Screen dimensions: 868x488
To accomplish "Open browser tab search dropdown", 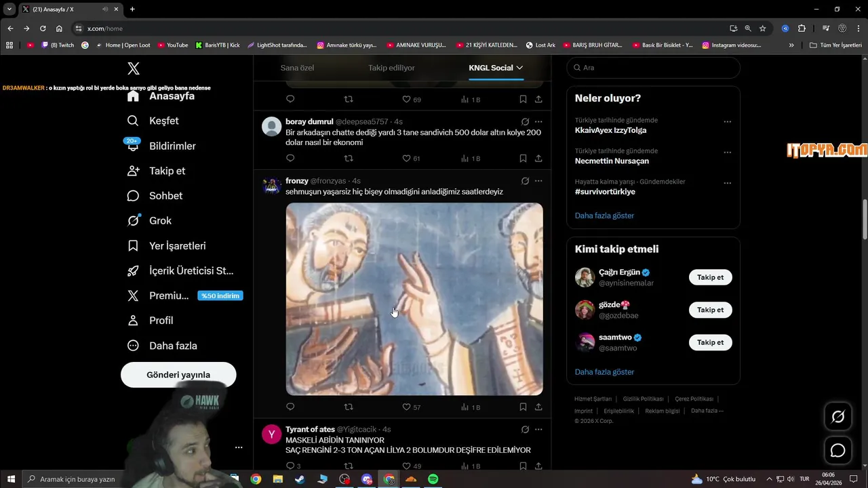I will click(x=9, y=9).
